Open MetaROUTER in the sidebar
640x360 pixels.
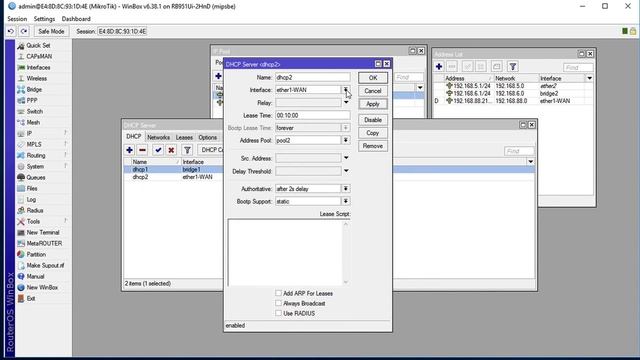(x=44, y=244)
